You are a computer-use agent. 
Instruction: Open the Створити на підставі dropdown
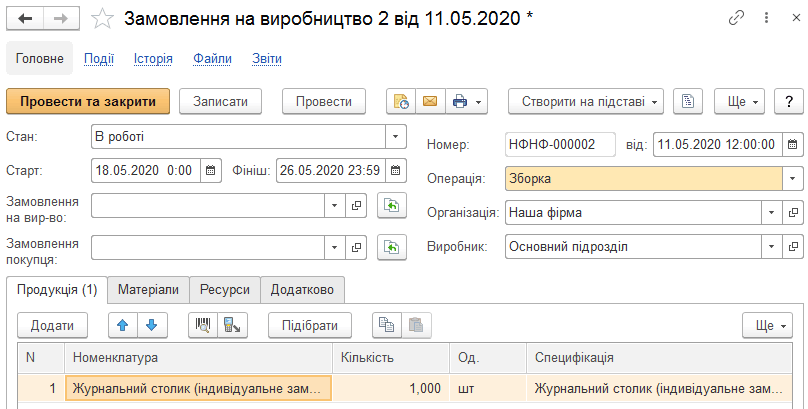coord(586,101)
